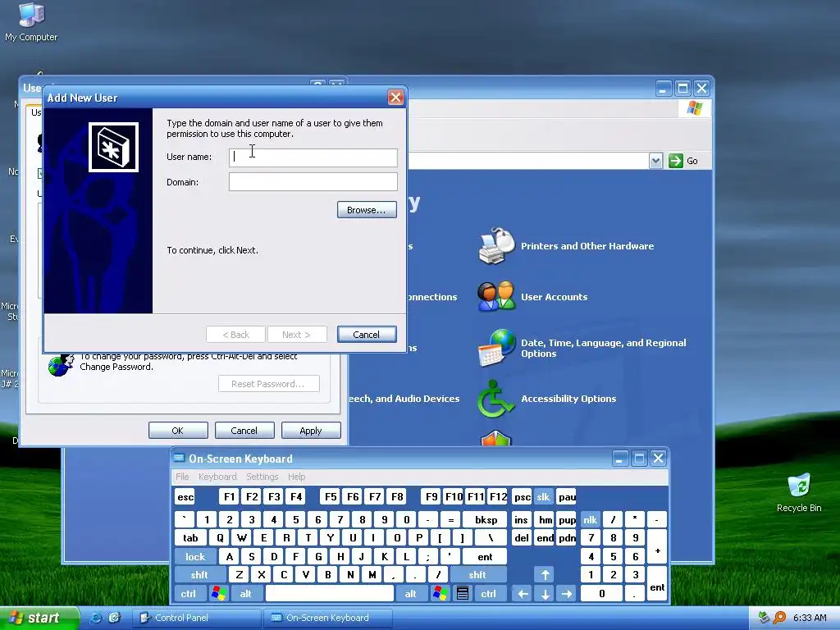Click Apply in User Accounts dialog

click(311, 431)
